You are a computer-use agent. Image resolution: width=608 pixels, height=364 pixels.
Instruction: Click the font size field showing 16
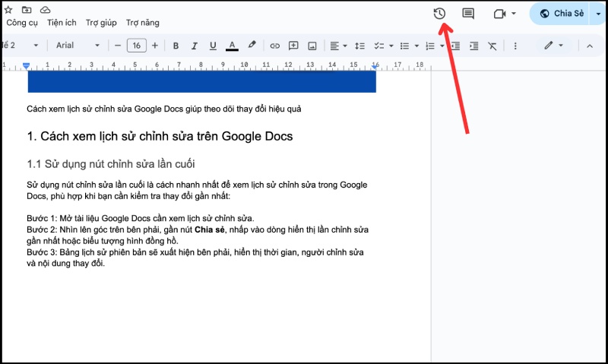(x=137, y=46)
